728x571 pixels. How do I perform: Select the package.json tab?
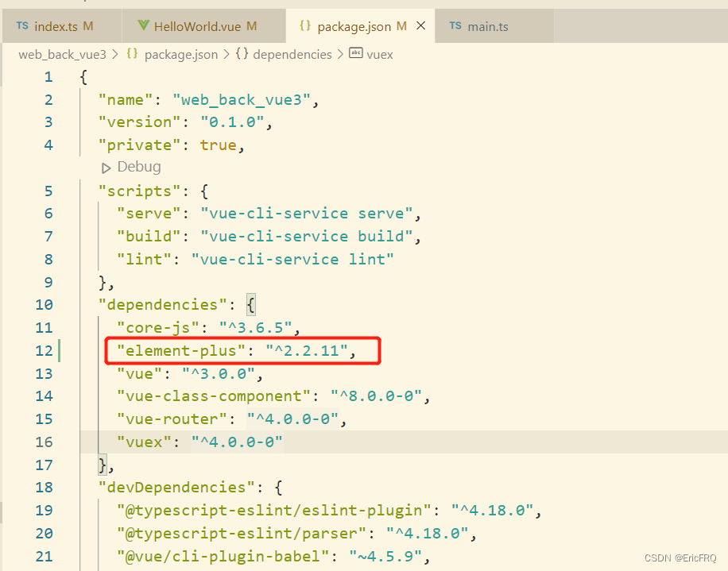tap(360, 26)
